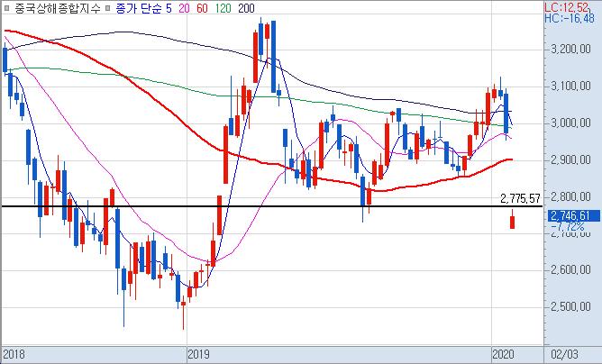Click the 종가 단순 moving average label
This screenshot has height=364, width=602.
[x=139, y=8]
